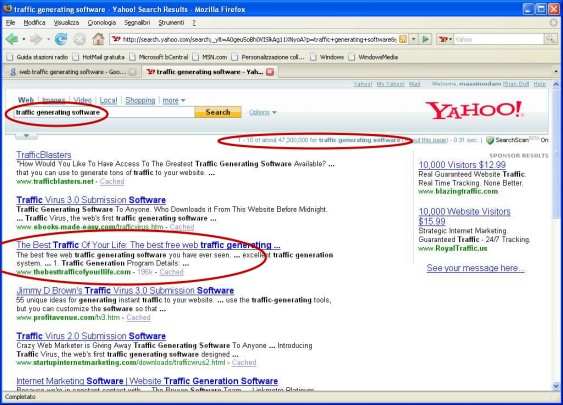
Task: Click the yellow Search button
Action: pyautogui.click(x=218, y=112)
